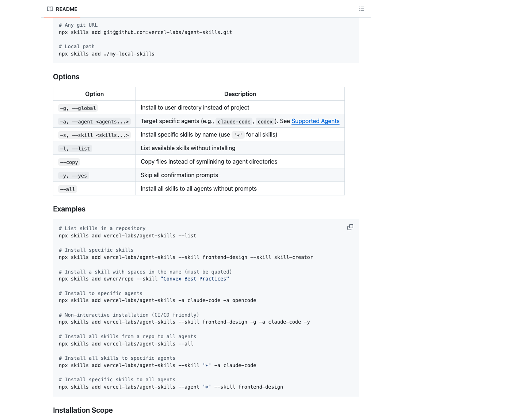Click 'Install to user directory instead of project'
526x420 pixels.
[195, 107]
